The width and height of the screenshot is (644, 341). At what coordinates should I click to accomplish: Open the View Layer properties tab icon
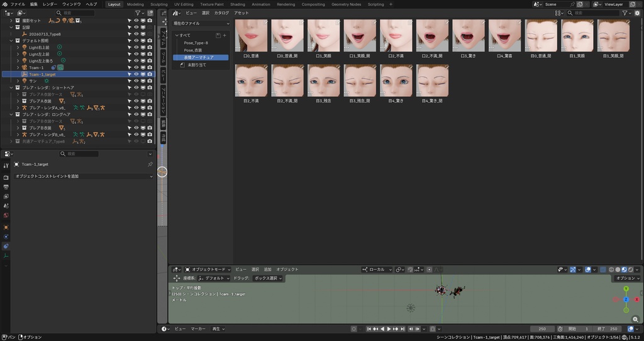pos(6,196)
